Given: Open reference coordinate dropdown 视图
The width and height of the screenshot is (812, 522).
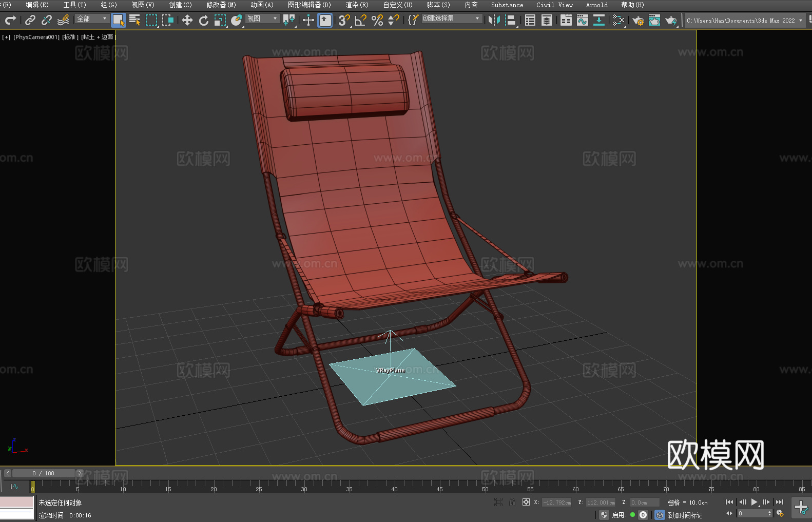Looking at the screenshot, I should (x=262, y=18).
